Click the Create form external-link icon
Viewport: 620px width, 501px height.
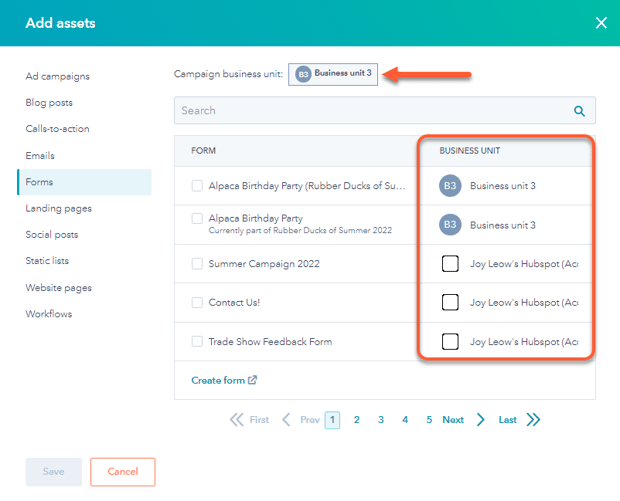(x=252, y=380)
